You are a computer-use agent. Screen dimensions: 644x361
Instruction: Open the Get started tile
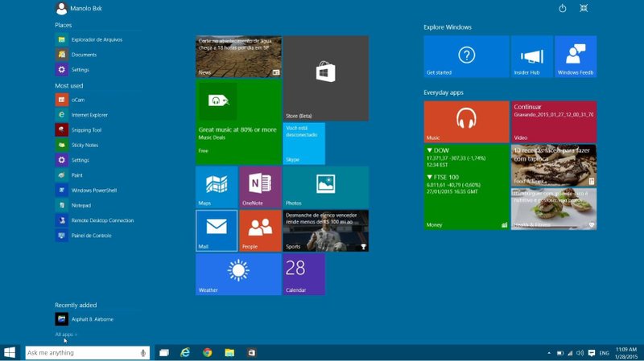(x=467, y=56)
